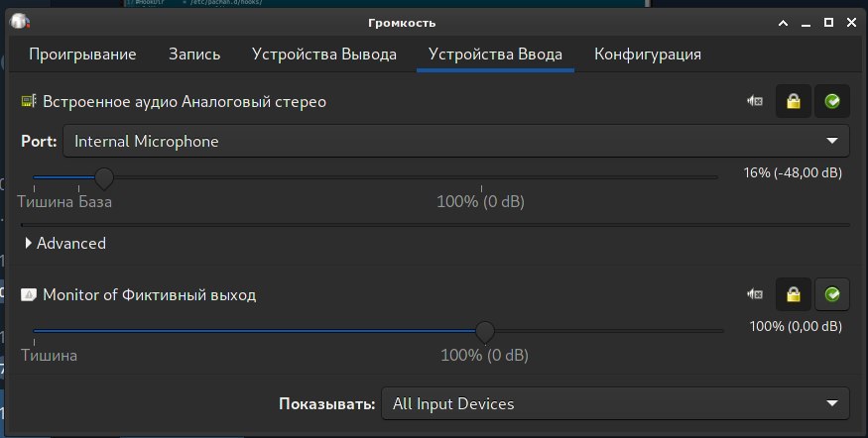Mute Monitor of Фиктивный выход
868x438 pixels.
755,294
